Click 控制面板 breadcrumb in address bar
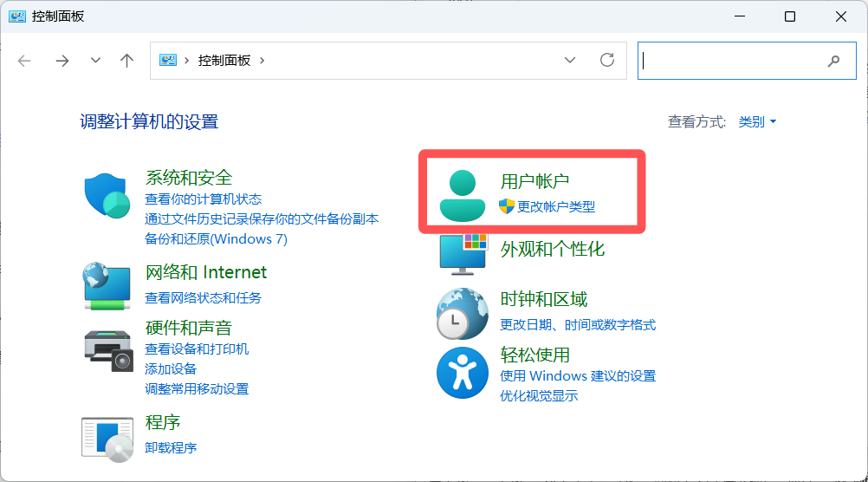The width and height of the screenshot is (868, 482). [224, 61]
